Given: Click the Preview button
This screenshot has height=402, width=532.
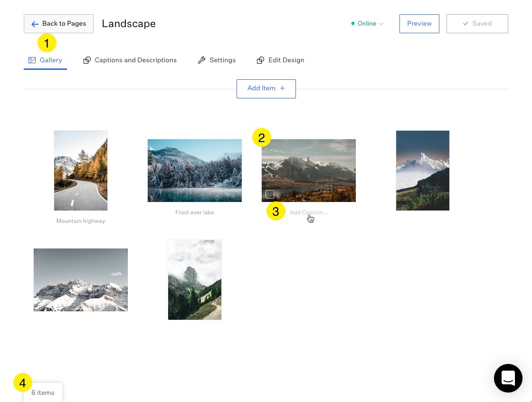Looking at the screenshot, I should coord(419,24).
